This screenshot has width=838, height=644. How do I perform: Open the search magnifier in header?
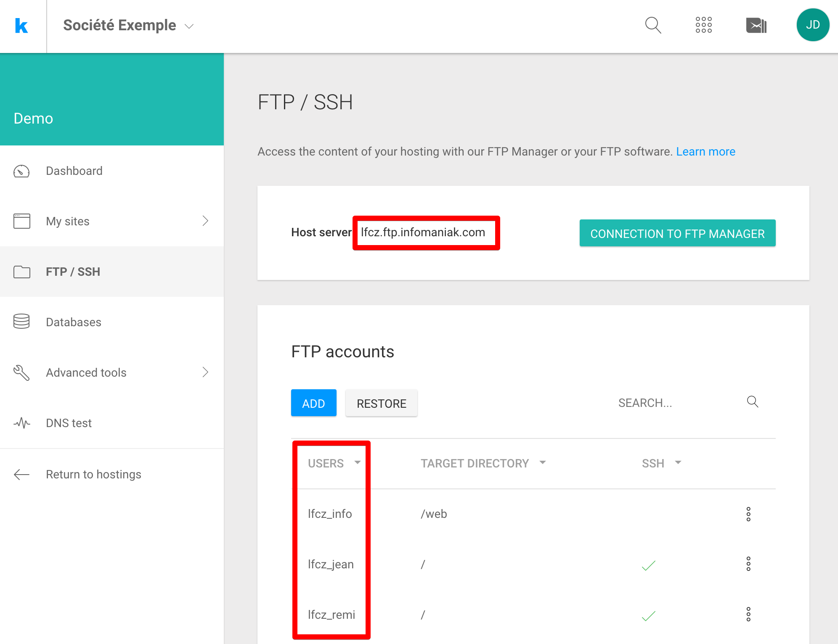point(653,25)
